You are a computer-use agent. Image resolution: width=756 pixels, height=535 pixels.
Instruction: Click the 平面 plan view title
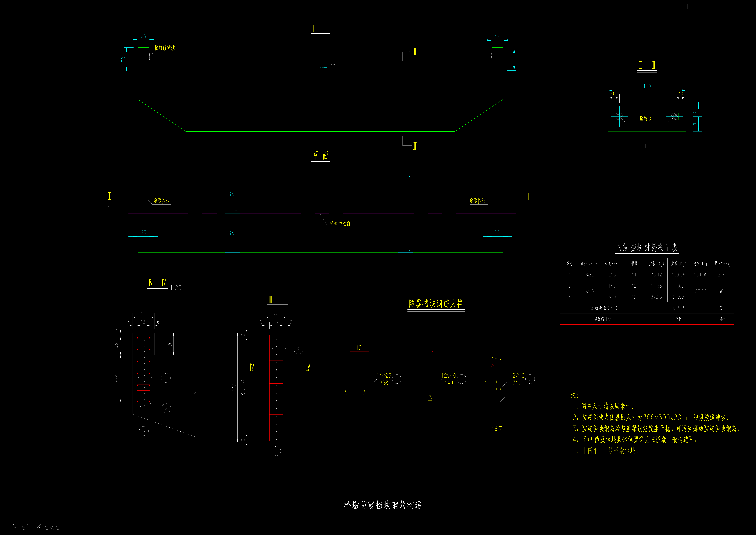pyautogui.click(x=320, y=156)
